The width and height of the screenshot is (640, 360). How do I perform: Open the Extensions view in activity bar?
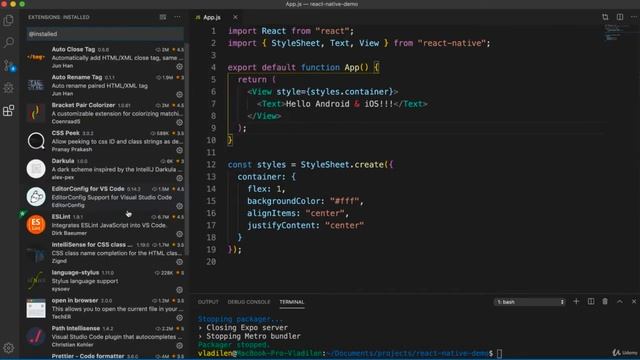9,110
